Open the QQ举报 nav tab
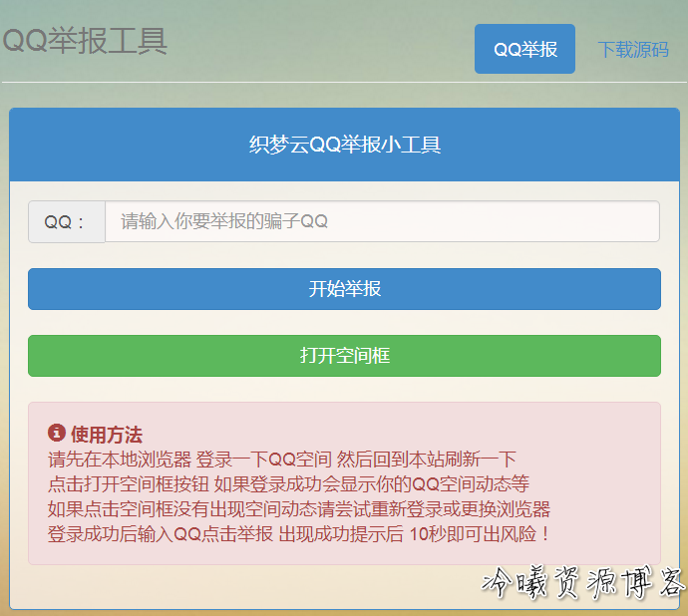The height and width of the screenshot is (616, 688). (524, 49)
